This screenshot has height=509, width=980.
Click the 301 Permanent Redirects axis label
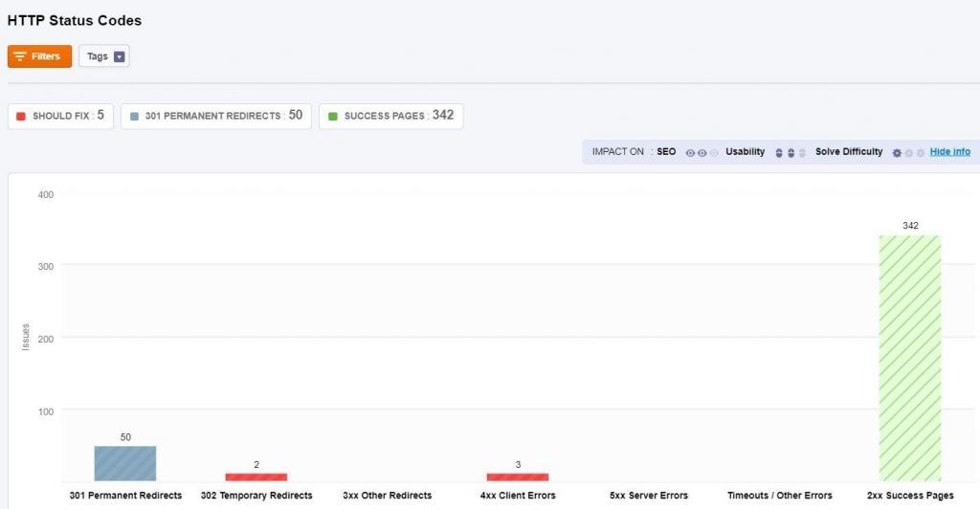point(125,496)
